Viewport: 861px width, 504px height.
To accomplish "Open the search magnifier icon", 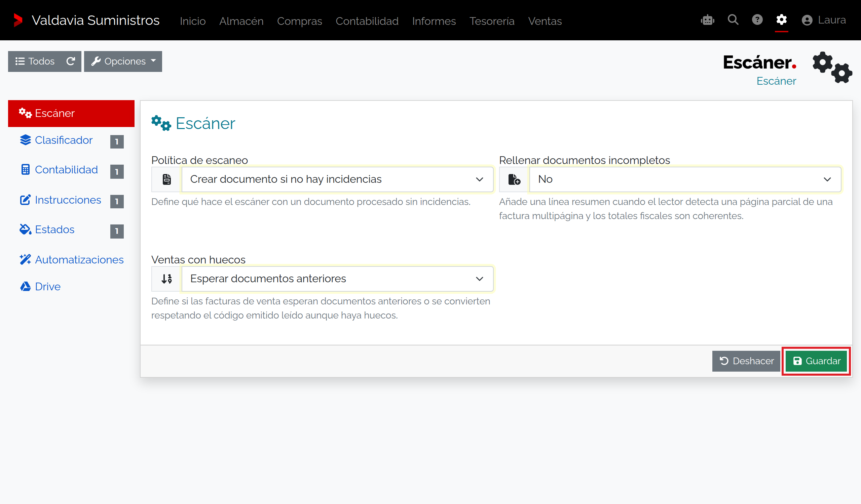I will coord(733,20).
